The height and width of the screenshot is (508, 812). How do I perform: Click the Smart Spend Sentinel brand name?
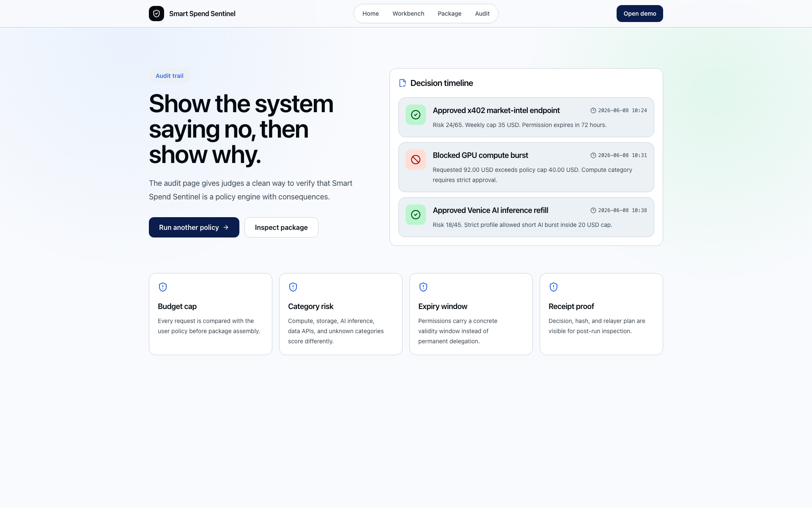pyautogui.click(x=202, y=14)
